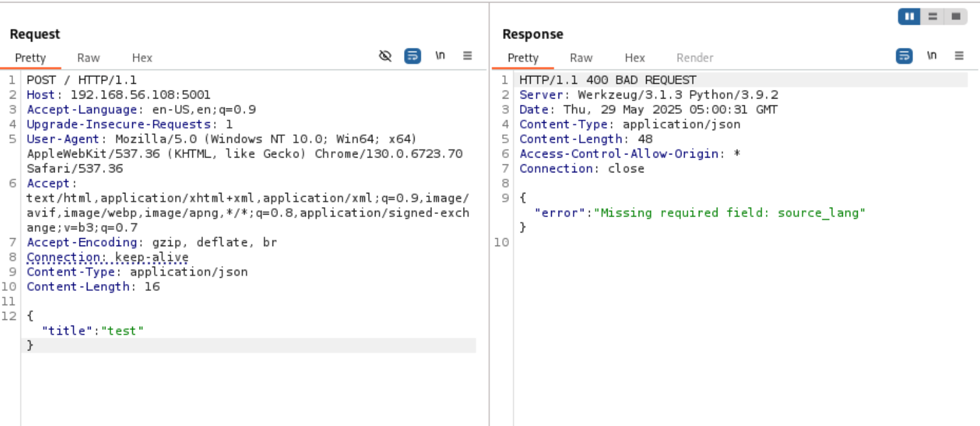980x426 pixels.
Task: Click the Access-Control-Allow-Origin header
Action: [x=630, y=154]
